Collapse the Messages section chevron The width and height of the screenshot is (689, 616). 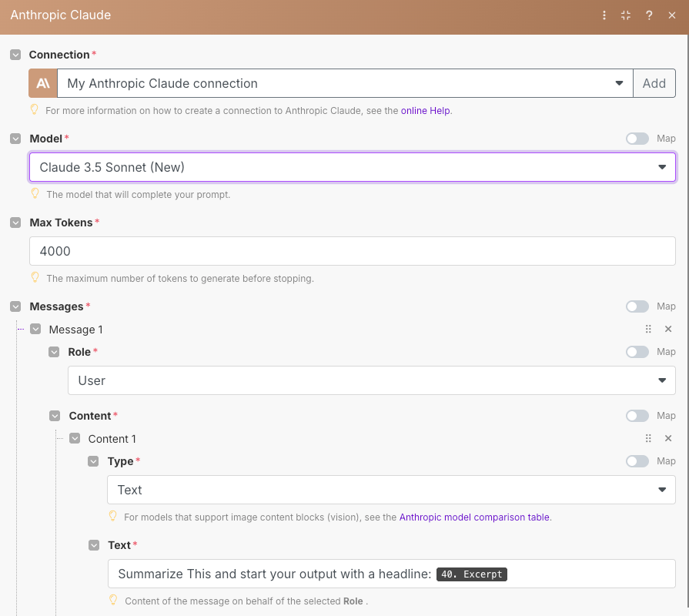tap(15, 306)
